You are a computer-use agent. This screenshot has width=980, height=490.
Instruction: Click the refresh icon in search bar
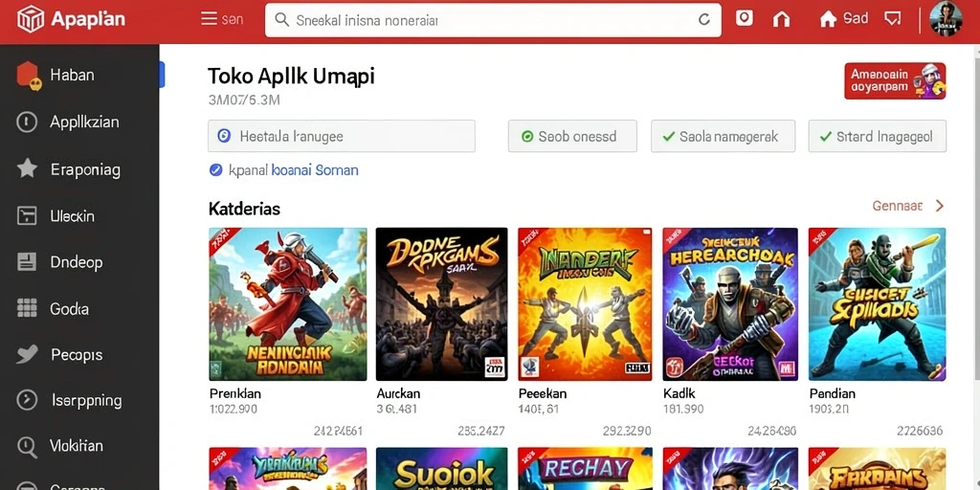703,20
